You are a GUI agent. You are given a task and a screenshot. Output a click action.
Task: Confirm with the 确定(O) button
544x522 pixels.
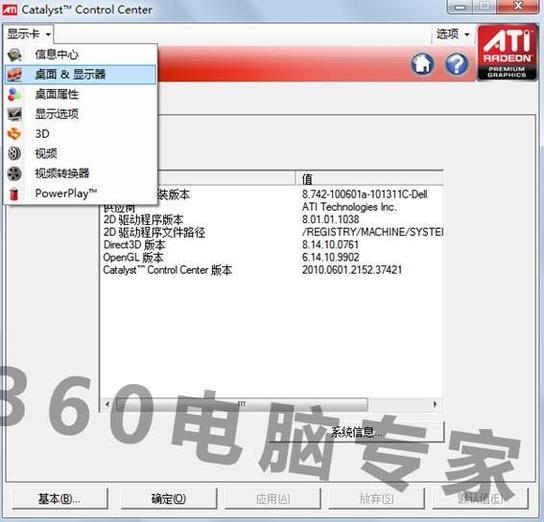pyautogui.click(x=169, y=499)
